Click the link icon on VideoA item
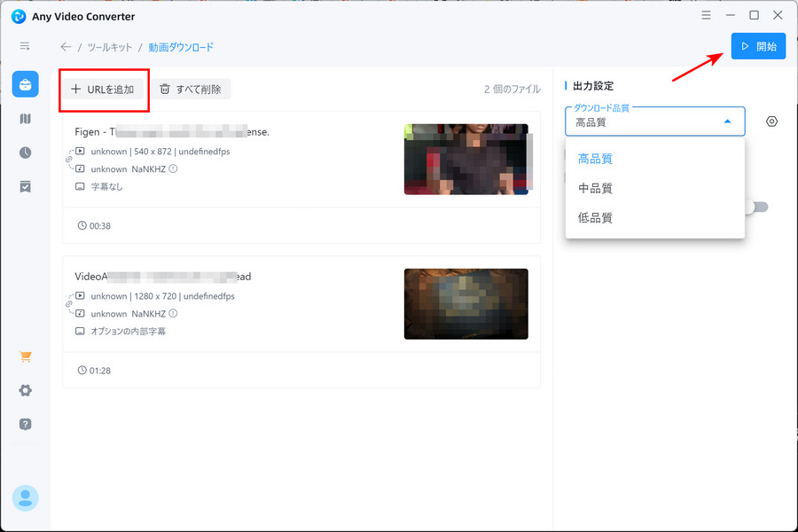The height and width of the screenshot is (532, 798). pyautogui.click(x=69, y=304)
